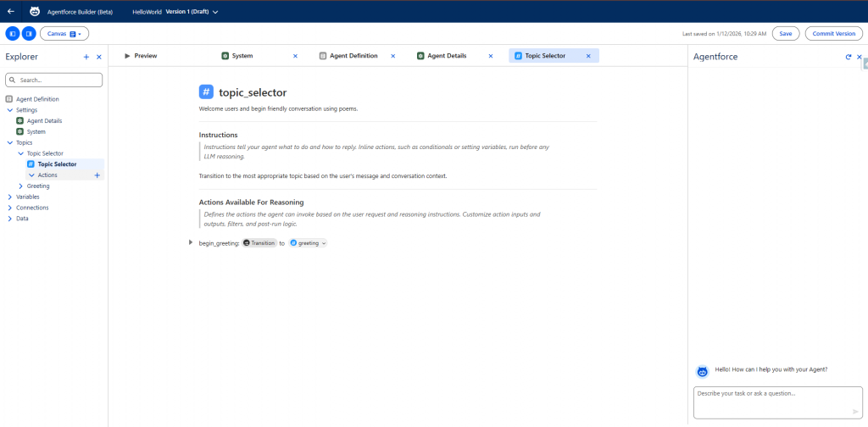Open Agent Details in Explorer tree
868x427 pixels.
point(44,120)
